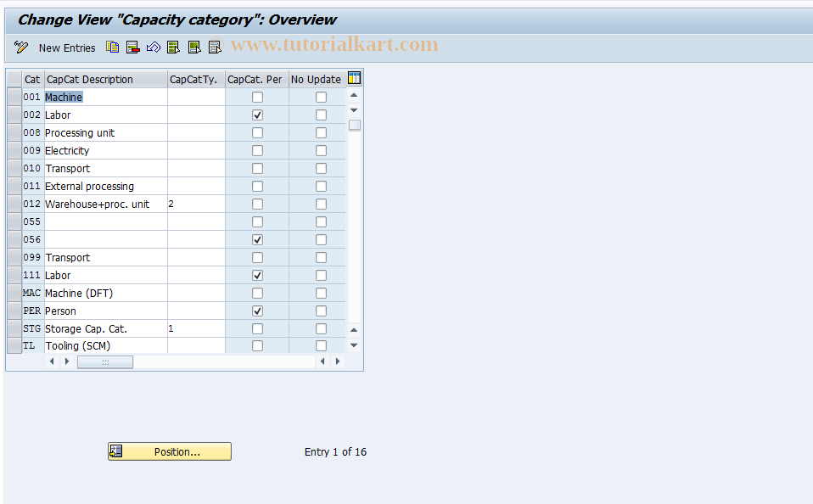Image resolution: width=813 pixels, height=504 pixels.
Task: Click the vertical scrollbar thumb of the table
Action: pos(355,125)
